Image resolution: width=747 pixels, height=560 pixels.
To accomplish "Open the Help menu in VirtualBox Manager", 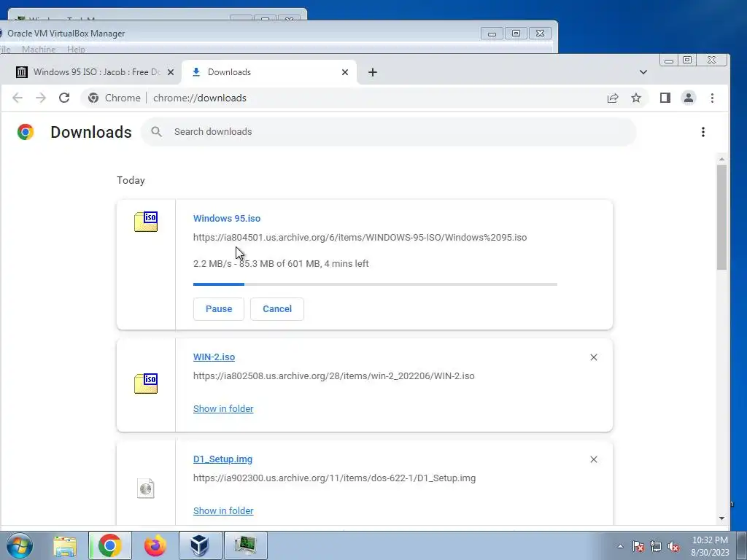I will click(76, 50).
